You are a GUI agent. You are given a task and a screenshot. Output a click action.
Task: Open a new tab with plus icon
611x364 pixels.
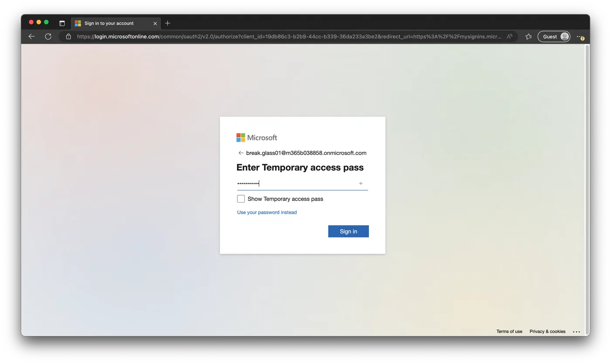[x=168, y=23]
